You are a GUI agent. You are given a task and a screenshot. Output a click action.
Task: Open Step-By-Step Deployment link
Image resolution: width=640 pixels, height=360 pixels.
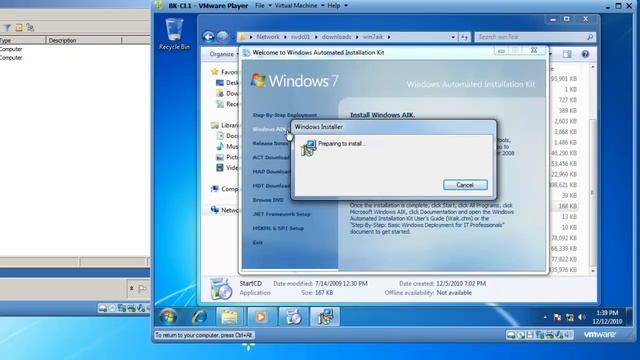pos(284,115)
